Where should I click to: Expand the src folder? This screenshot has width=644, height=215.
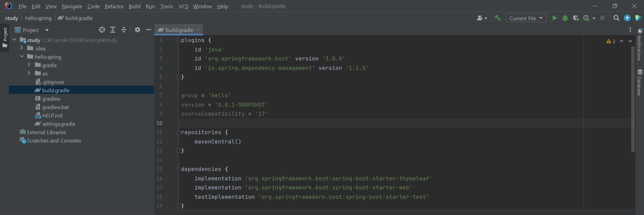pyautogui.click(x=29, y=73)
